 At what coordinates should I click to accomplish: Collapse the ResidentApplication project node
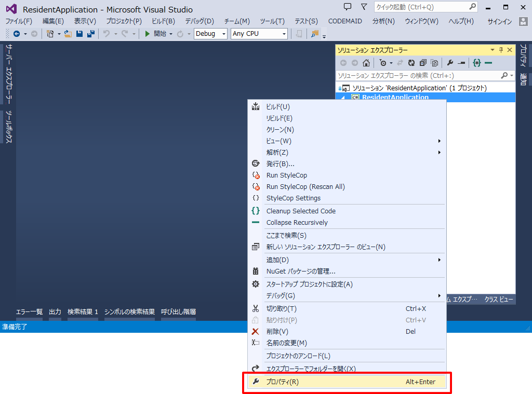click(343, 98)
